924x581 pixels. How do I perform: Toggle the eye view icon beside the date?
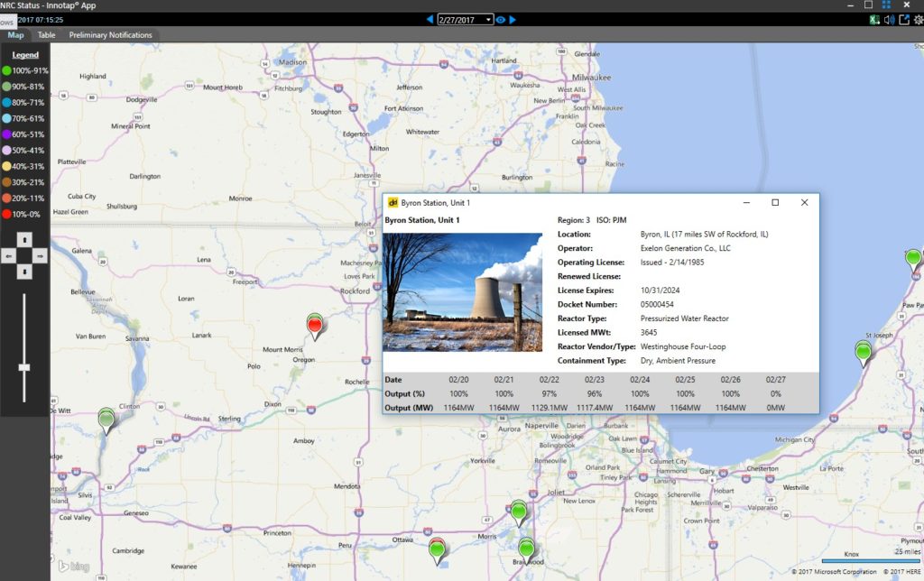(x=500, y=20)
